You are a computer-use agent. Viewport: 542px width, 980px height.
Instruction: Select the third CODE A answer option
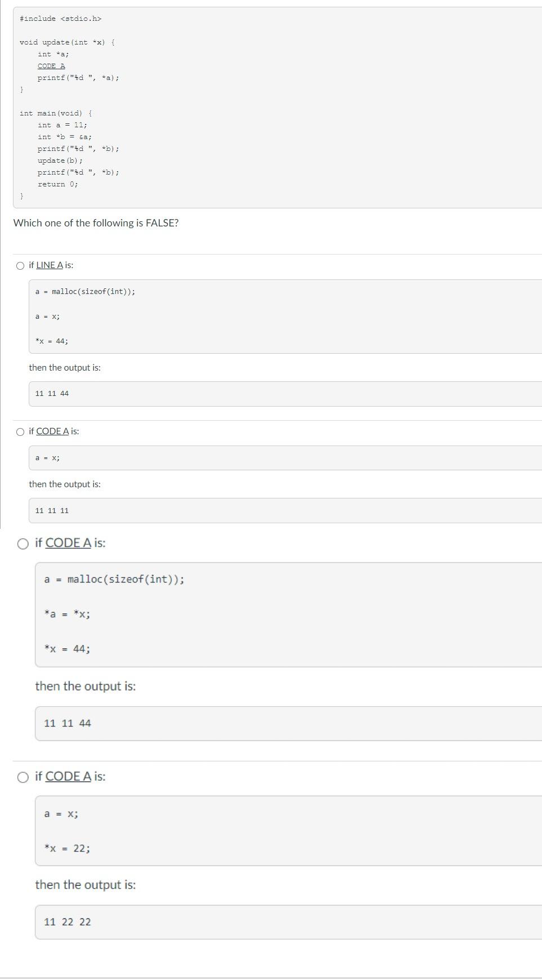pyautogui.click(x=23, y=544)
